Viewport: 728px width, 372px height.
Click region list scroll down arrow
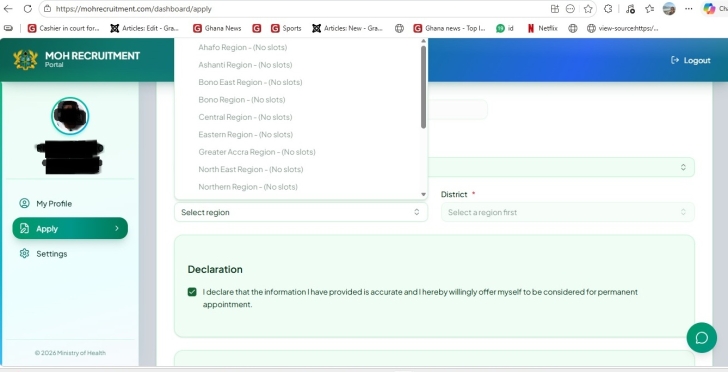click(x=423, y=195)
